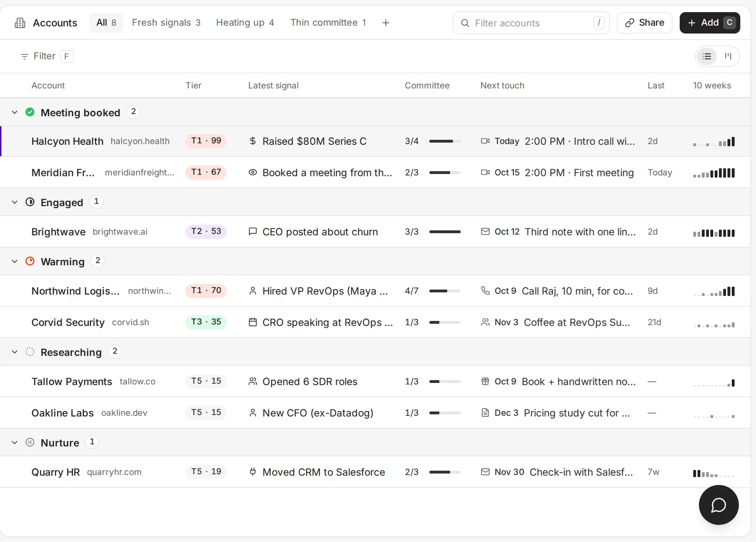Click Quarry HR account name
This screenshot has height=542, width=756.
pos(56,472)
